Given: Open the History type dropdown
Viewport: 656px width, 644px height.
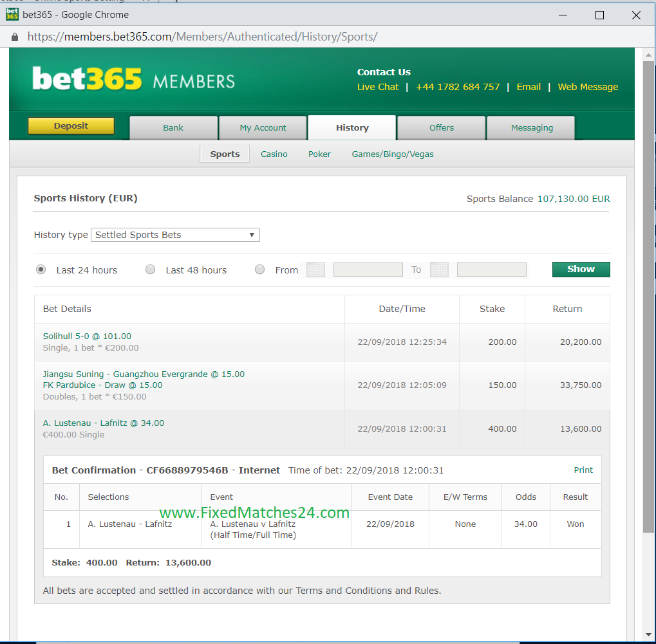Looking at the screenshot, I should point(175,235).
